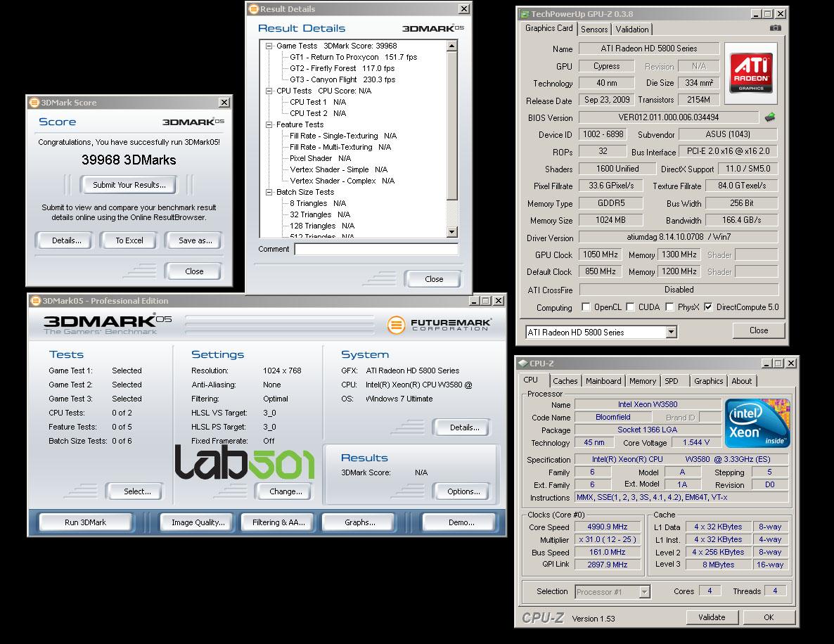834x644 pixels.
Task: Enable the PhysX checkbox
Action: (x=669, y=307)
